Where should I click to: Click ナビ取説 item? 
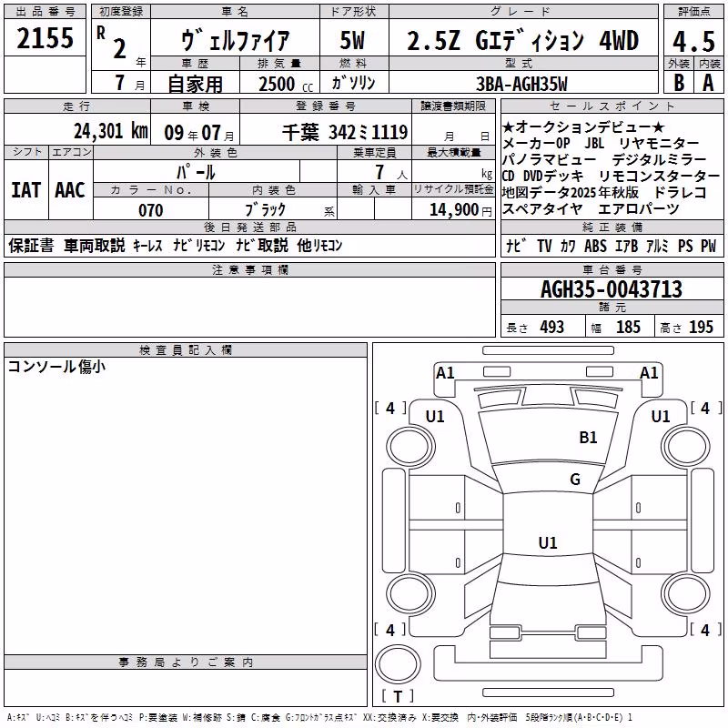[x=262, y=245]
